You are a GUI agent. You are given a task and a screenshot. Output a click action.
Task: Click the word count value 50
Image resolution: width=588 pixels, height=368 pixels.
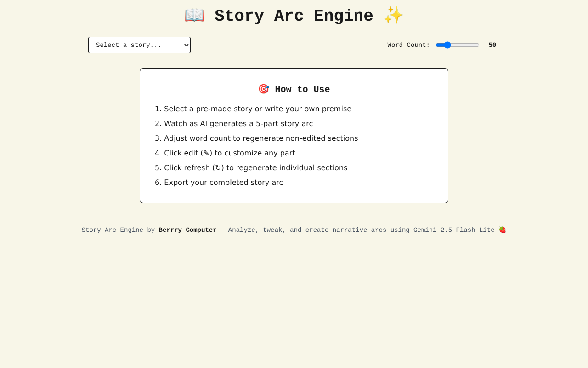pos(492,44)
